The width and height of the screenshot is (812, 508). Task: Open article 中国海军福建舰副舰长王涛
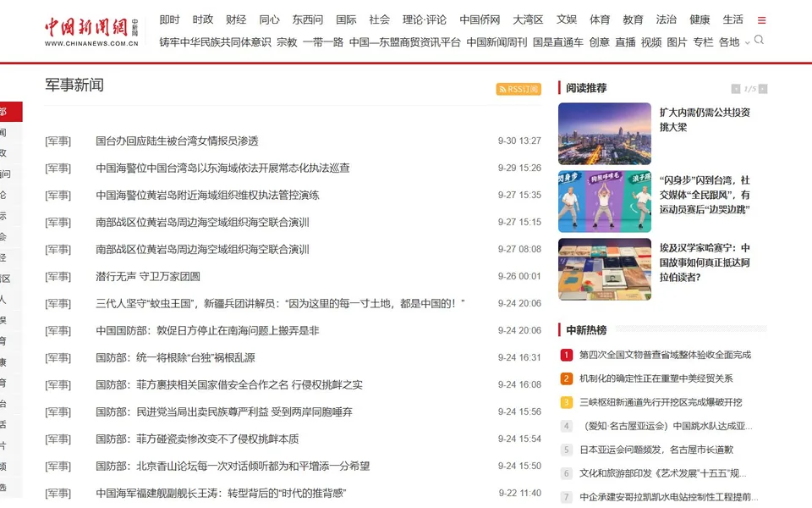(x=221, y=493)
